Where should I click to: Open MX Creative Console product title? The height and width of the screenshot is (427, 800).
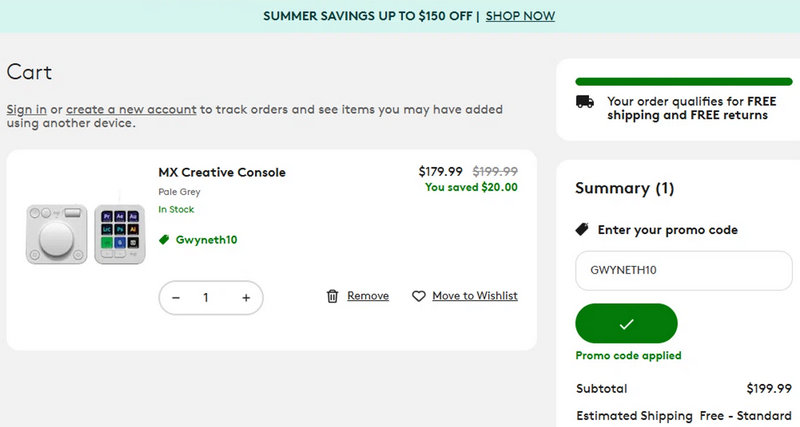222,172
